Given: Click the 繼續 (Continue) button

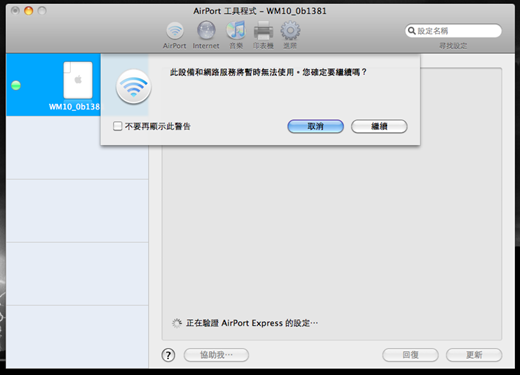Looking at the screenshot, I should click(x=379, y=126).
